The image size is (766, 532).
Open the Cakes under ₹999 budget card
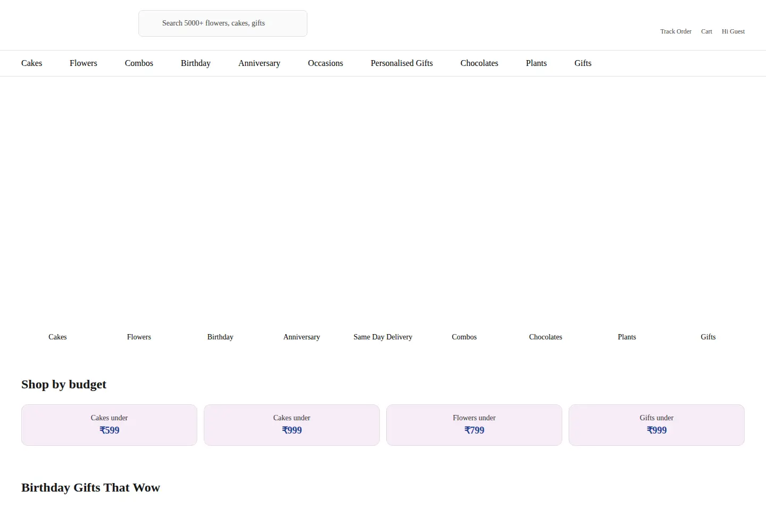(x=292, y=425)
